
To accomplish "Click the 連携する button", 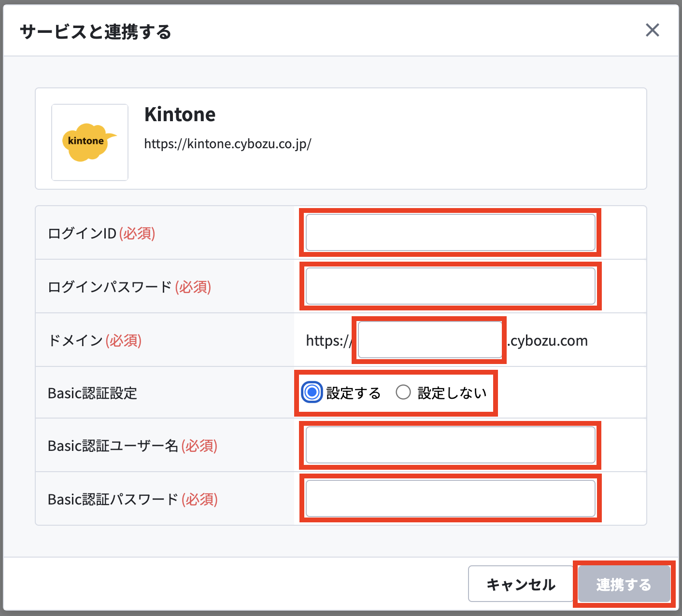I will [624, 584].
